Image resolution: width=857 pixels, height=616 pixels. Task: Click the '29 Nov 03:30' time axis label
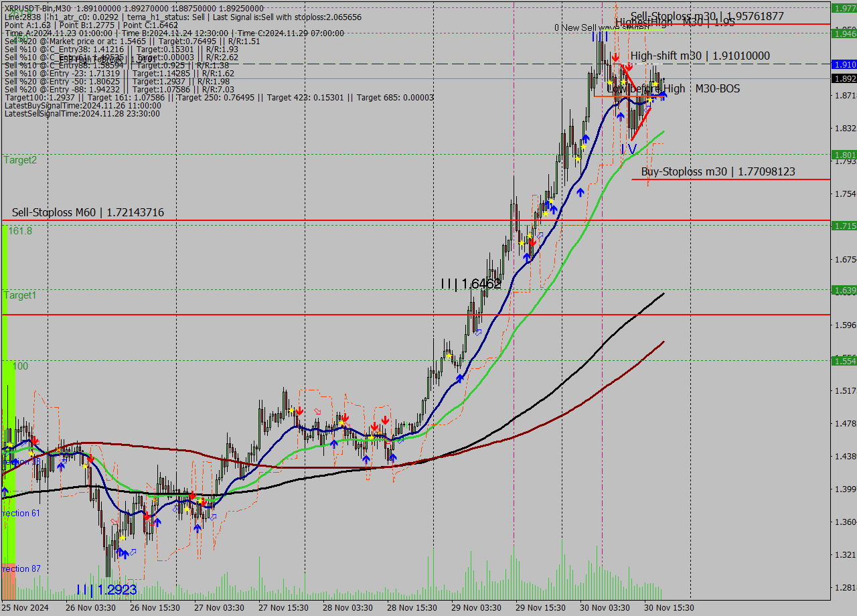coord(477,608)
